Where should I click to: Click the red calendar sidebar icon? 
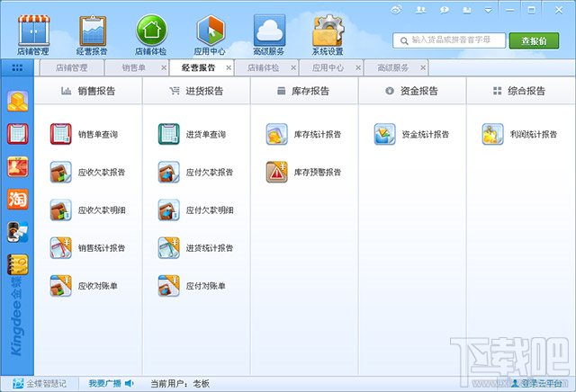18,134
